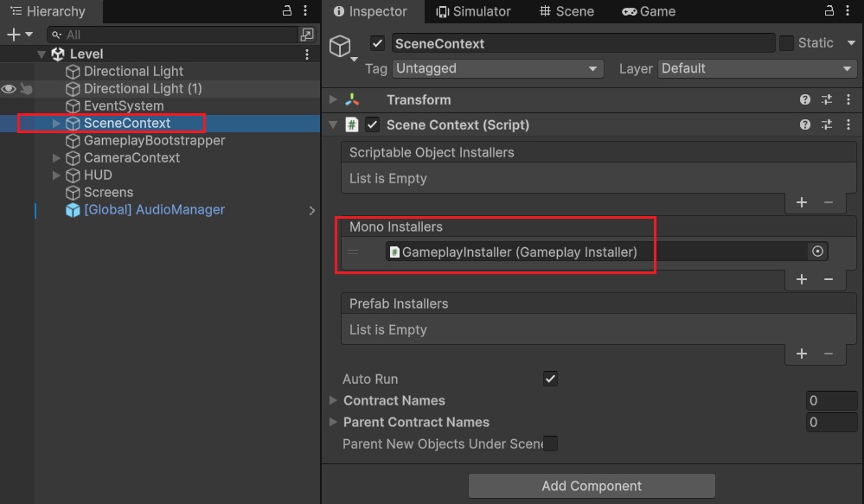The width and height of the screenshot is (864, 504).
Task: Select GameplayBootstrapper in Hierarchy
Action: click(154, 140)
